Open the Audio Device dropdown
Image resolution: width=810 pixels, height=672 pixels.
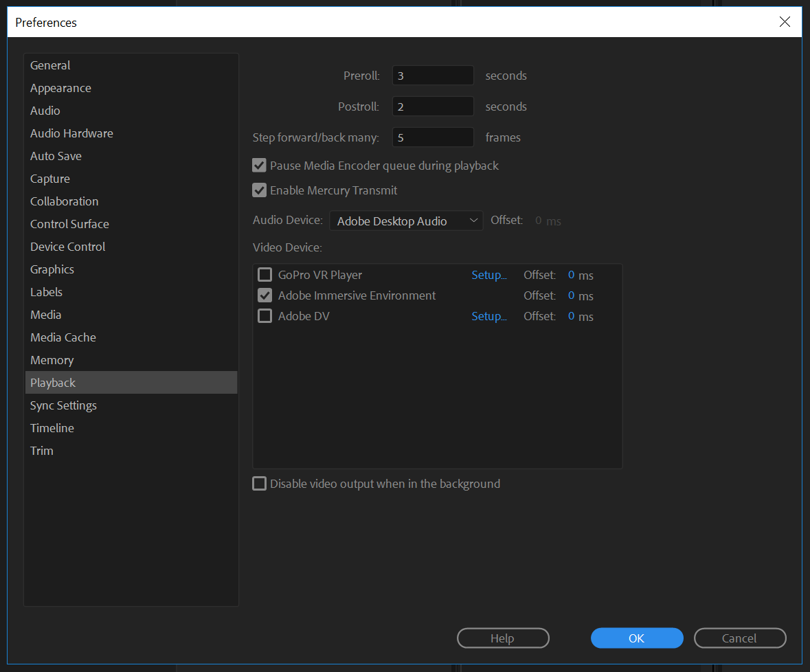click(405, 221)
